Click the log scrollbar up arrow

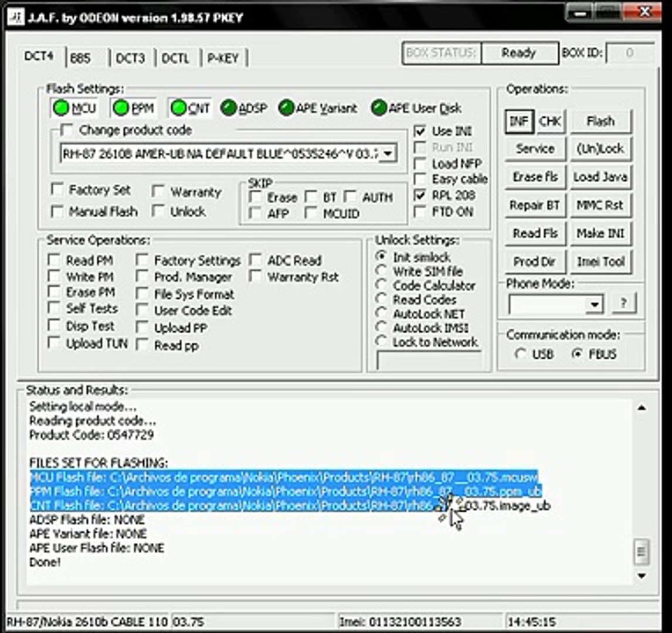[641, 407]
